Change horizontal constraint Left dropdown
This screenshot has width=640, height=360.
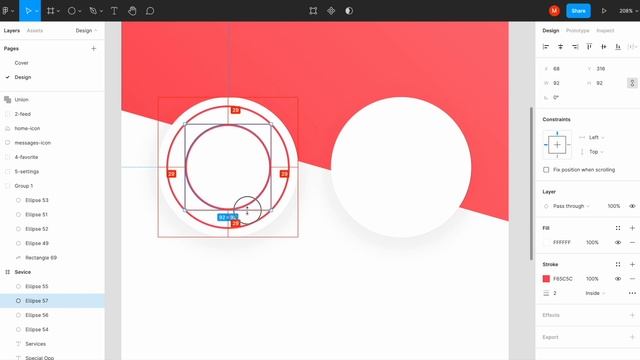click(596, 138)
